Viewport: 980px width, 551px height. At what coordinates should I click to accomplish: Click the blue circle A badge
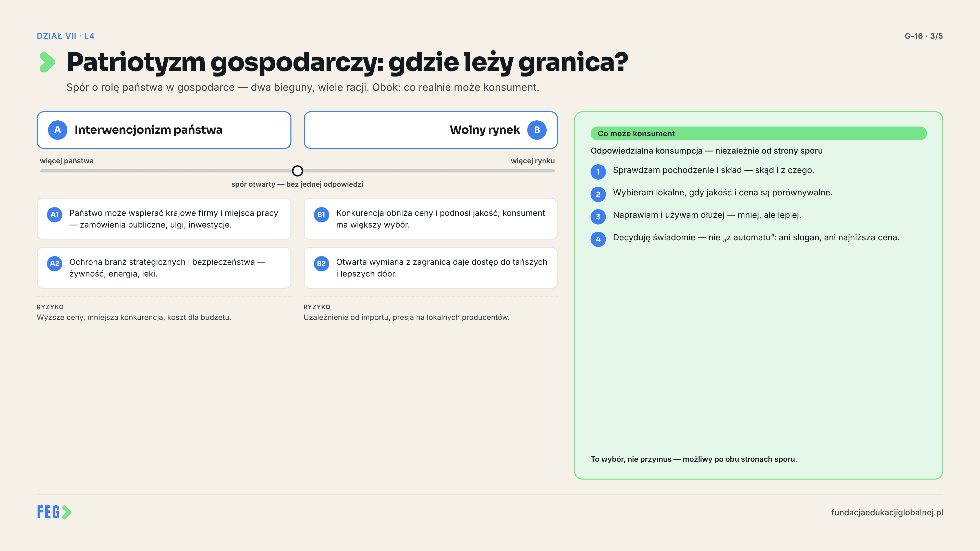click(x=57, y=130)
